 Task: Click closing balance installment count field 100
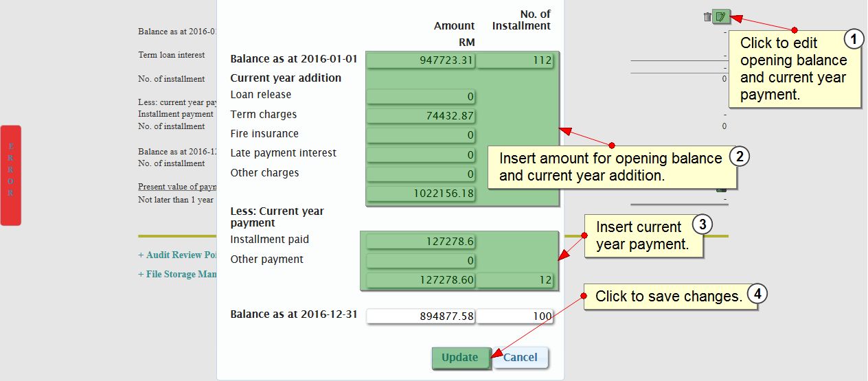[515, 316]
